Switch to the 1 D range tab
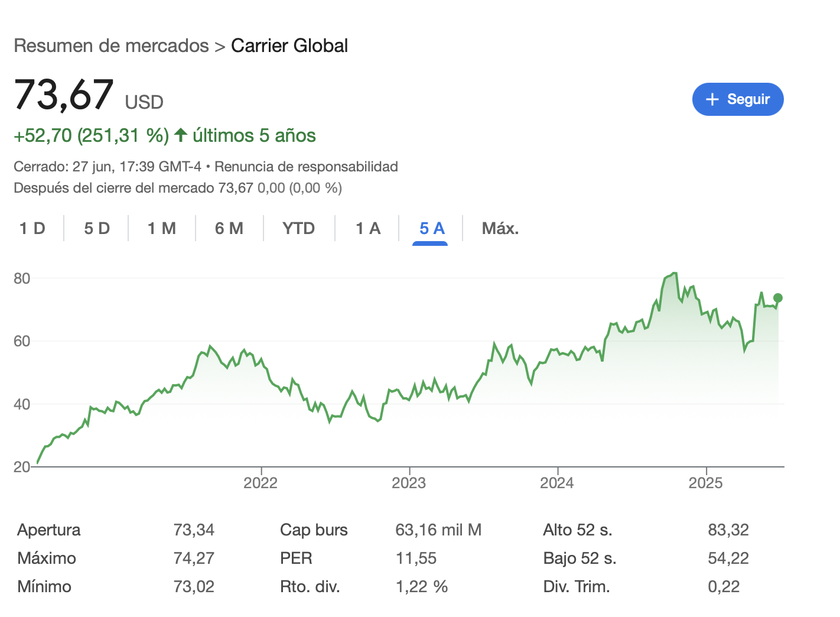 tap(32, 228)
